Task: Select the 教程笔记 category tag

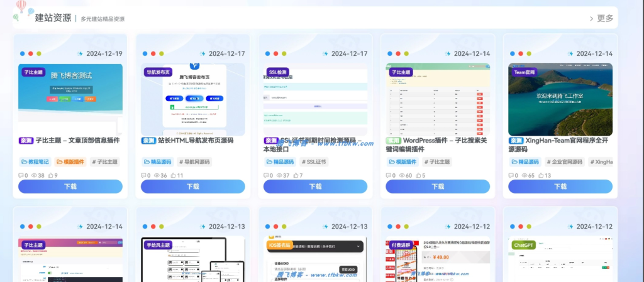Action: click(x=35, y=162)
